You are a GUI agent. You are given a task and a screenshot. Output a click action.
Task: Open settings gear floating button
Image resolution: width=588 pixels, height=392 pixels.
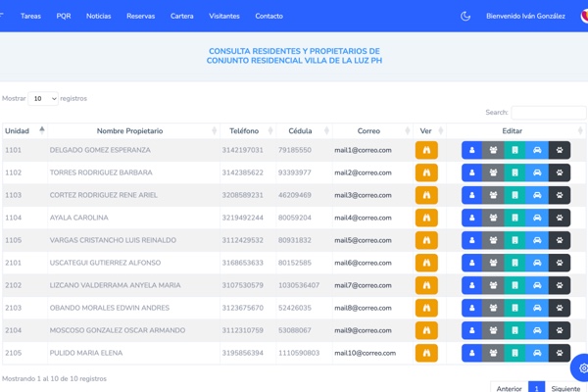(x=582, y=368)
